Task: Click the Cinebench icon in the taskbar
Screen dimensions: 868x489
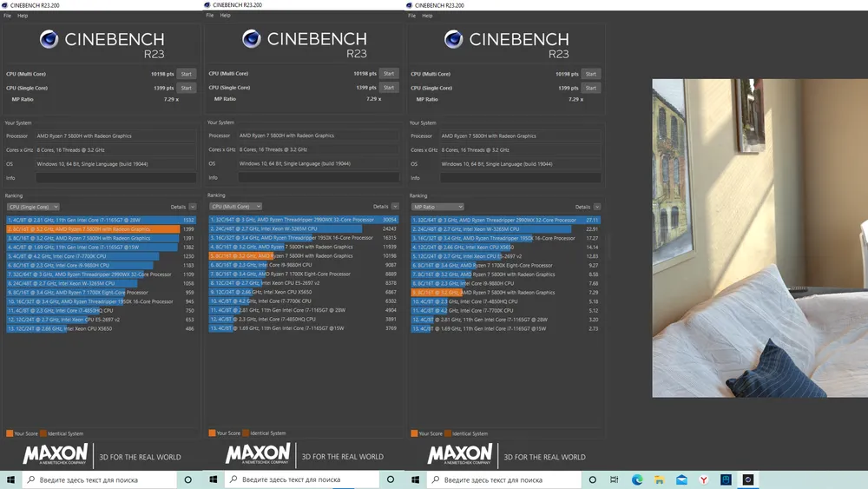Action: pyautogui.click(x=747, y=479)
